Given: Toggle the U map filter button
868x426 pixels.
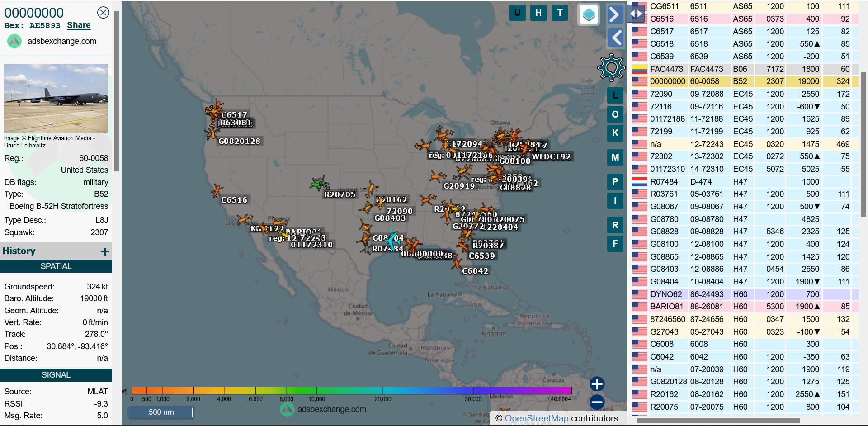Looking at the screenshot, I should [x=517, y=13].
